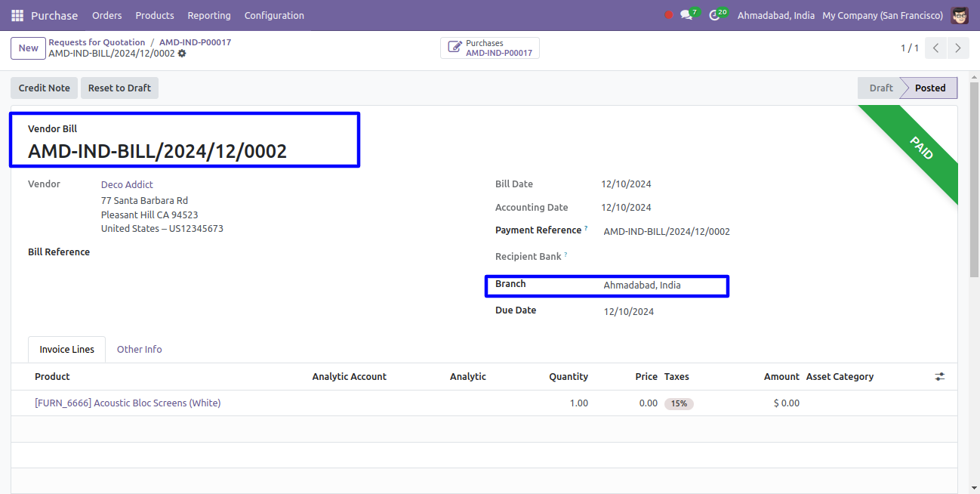Open the Ahmadabad, India branch switcher

(x=775, y=15)
